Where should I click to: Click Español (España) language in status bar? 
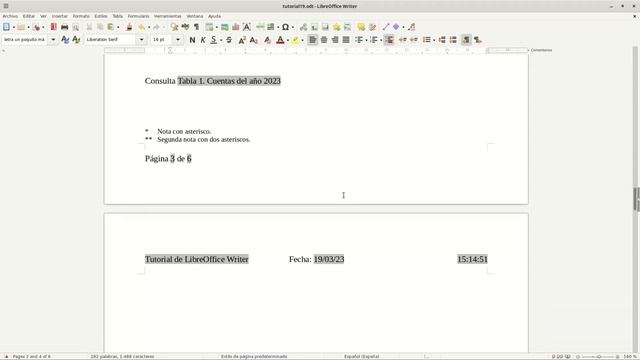[361, 356]
